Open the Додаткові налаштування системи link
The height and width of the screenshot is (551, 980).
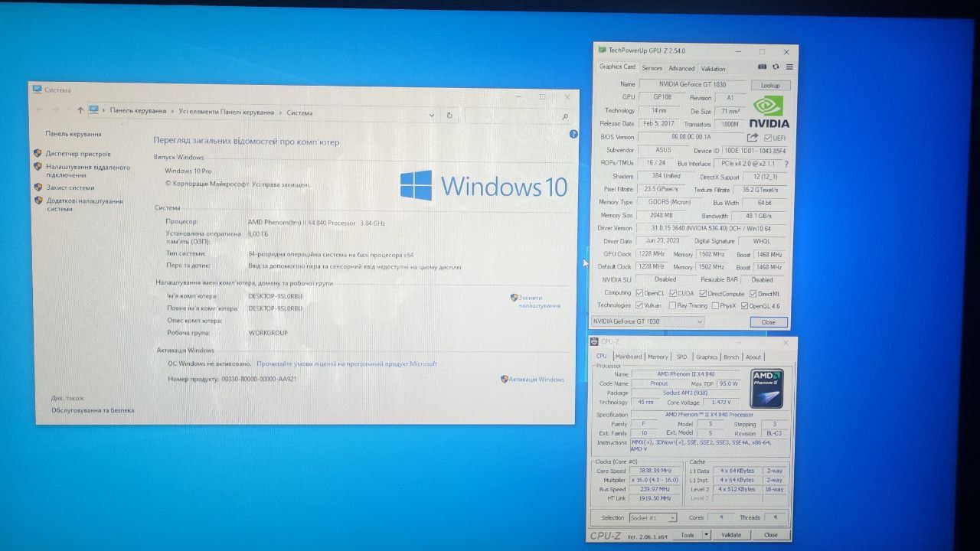(x=83, y=204)
